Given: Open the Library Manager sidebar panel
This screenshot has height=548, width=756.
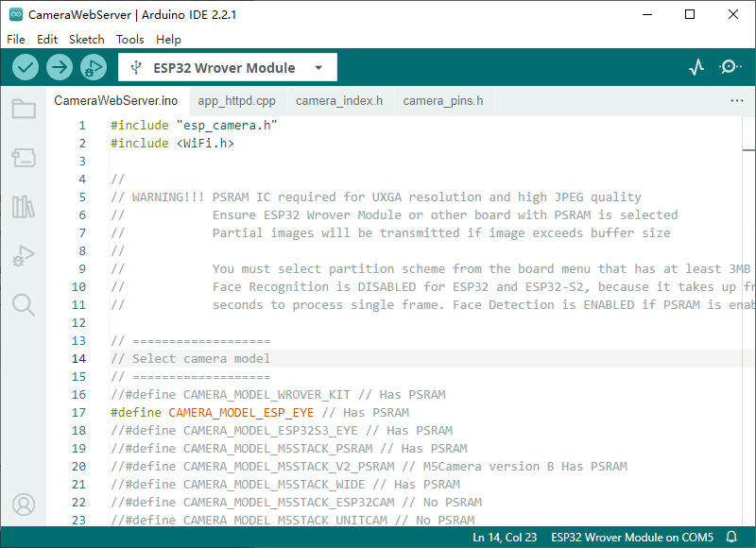Looking at the screenshot, I should (x=24, y=207).
